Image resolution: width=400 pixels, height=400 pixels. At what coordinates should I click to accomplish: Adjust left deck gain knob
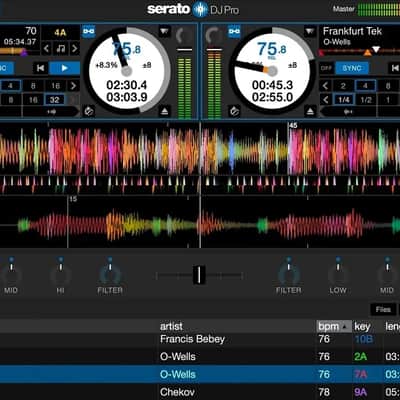coord(184,35)
